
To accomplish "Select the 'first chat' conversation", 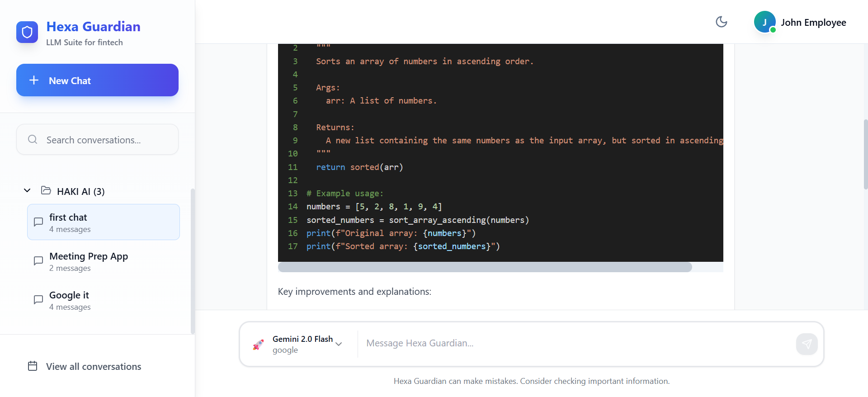I will click(104, 222).
